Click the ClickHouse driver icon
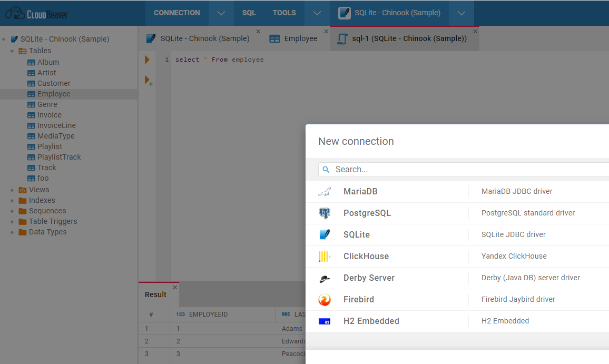This screenshot has width=609, height=364. (x=325, y=256)
